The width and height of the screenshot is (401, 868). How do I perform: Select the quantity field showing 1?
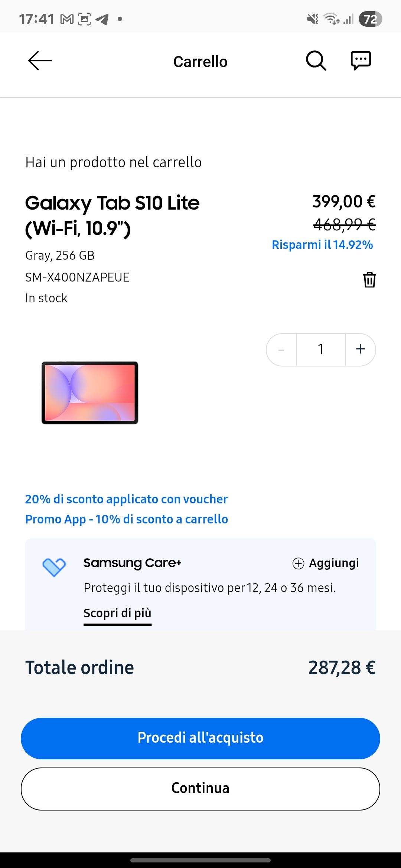point(321,349)
